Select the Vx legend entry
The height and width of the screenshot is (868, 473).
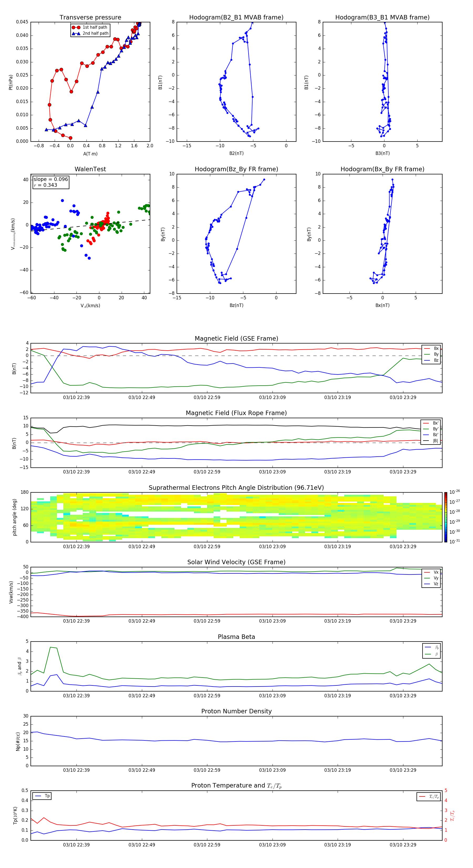click(431, 572)
